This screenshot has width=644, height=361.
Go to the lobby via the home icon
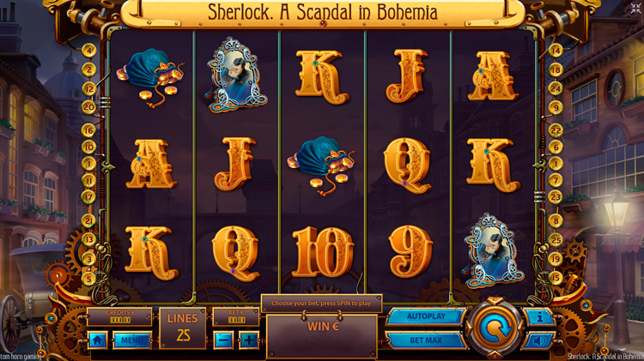click(x=97, y=340)
